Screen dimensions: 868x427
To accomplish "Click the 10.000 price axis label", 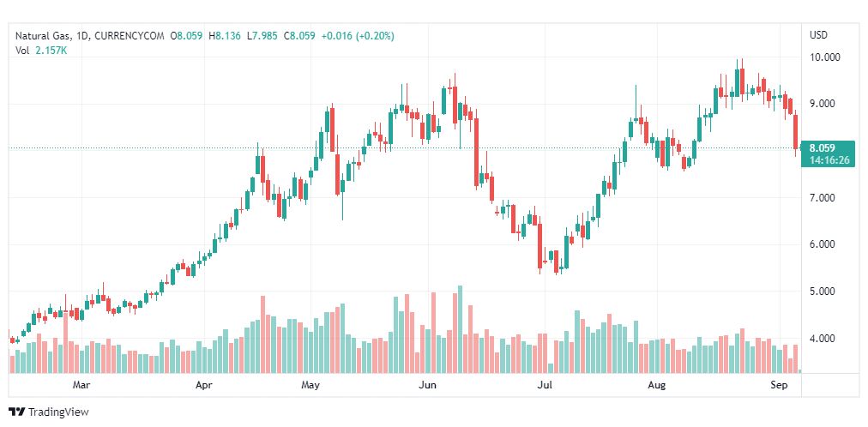I will [x=824, y=57].
